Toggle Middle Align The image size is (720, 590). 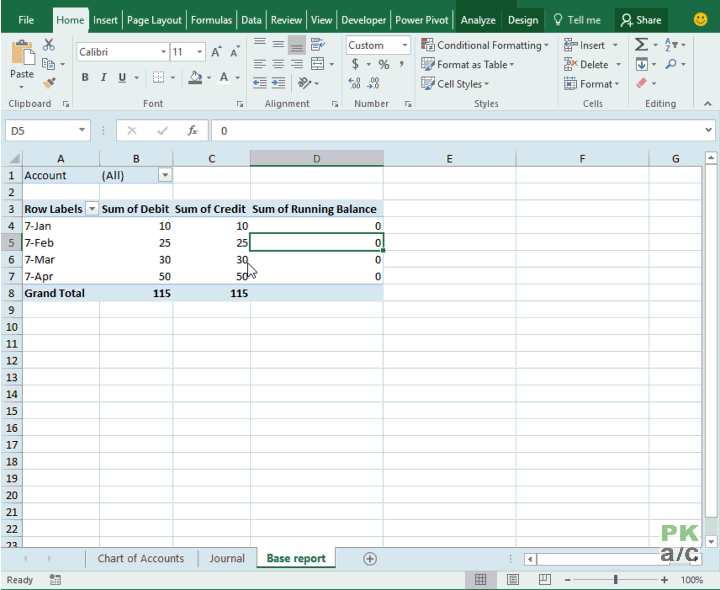(x=278, y=45)
